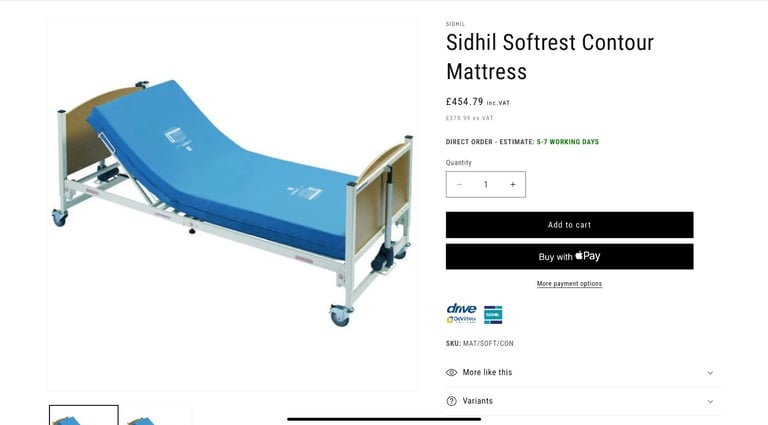Open the Variants accordion label
This screenshot has width=768, height=425.
click(478, 401)
